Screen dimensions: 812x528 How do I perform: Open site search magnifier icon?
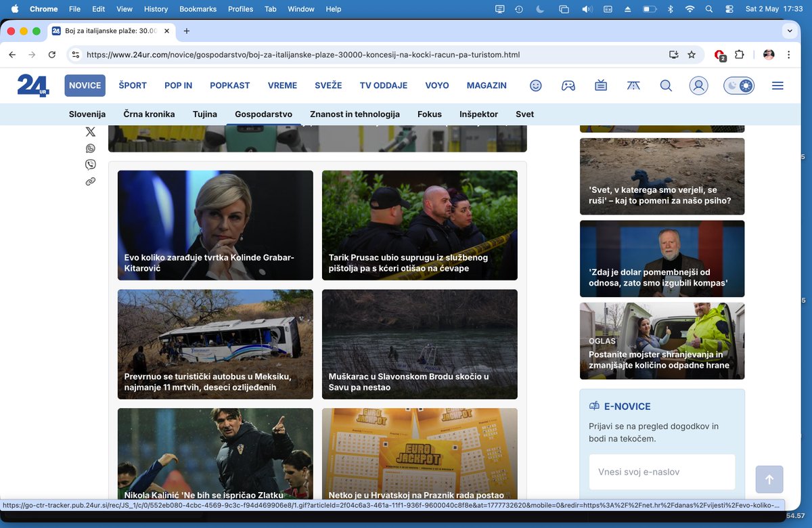pos(666,85)
